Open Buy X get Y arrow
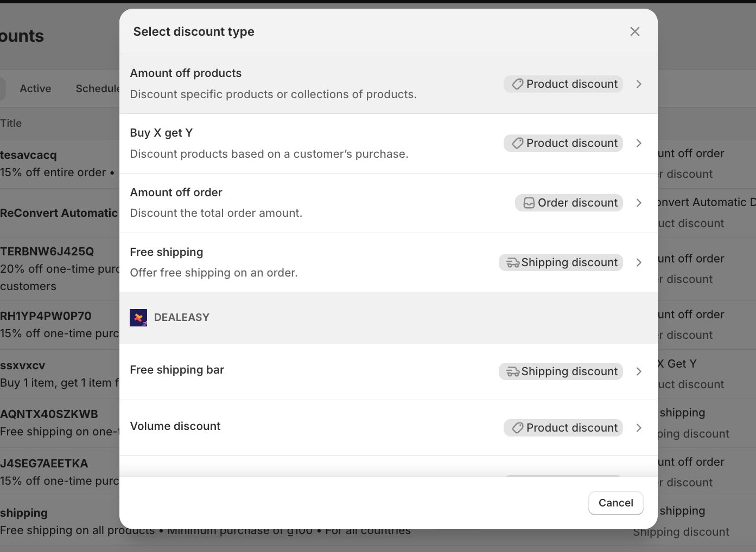This screenshot has width=756, height=552. 639,143
